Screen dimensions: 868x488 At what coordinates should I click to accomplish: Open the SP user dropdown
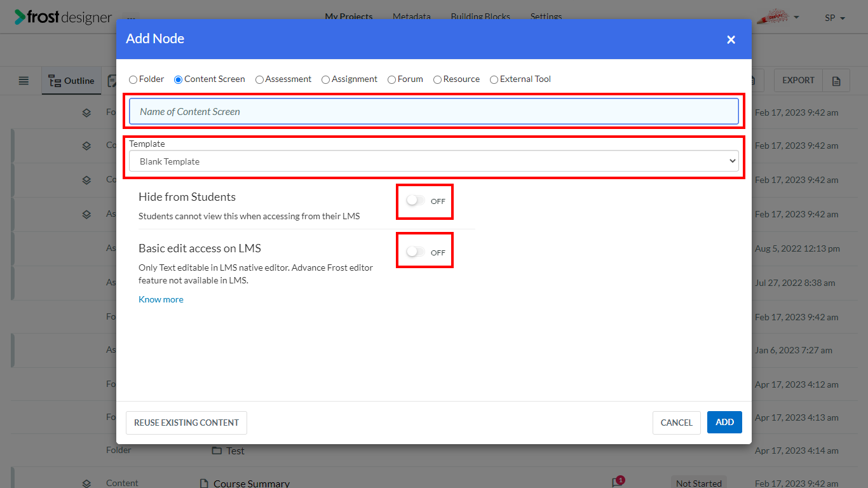tap(835, 18)
